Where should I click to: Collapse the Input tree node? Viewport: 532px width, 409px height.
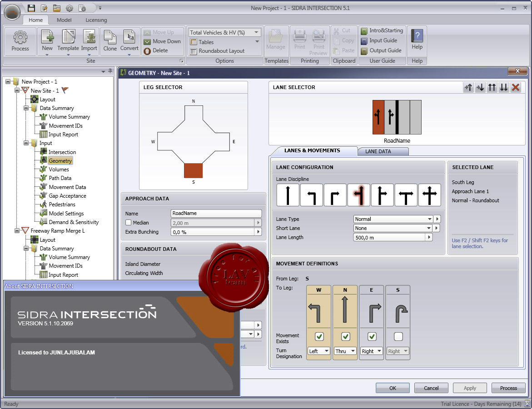point(26,143)
